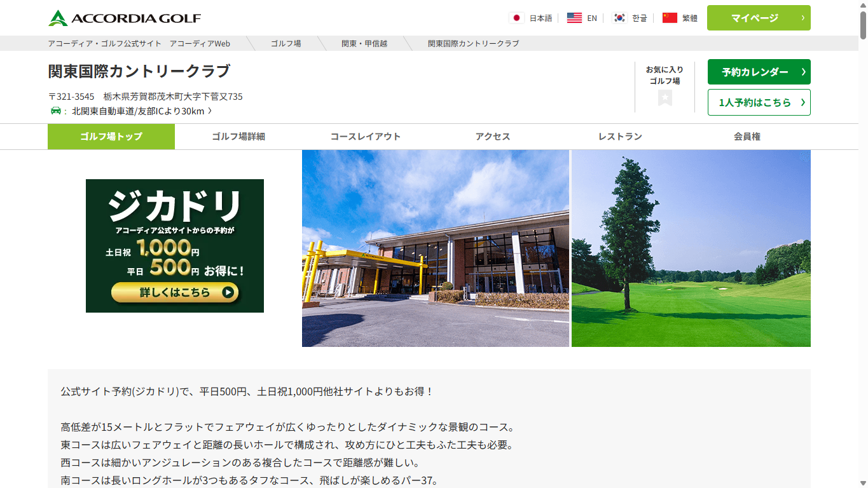Click the line starting 南コースは長いロングホール

pos(250,480)
